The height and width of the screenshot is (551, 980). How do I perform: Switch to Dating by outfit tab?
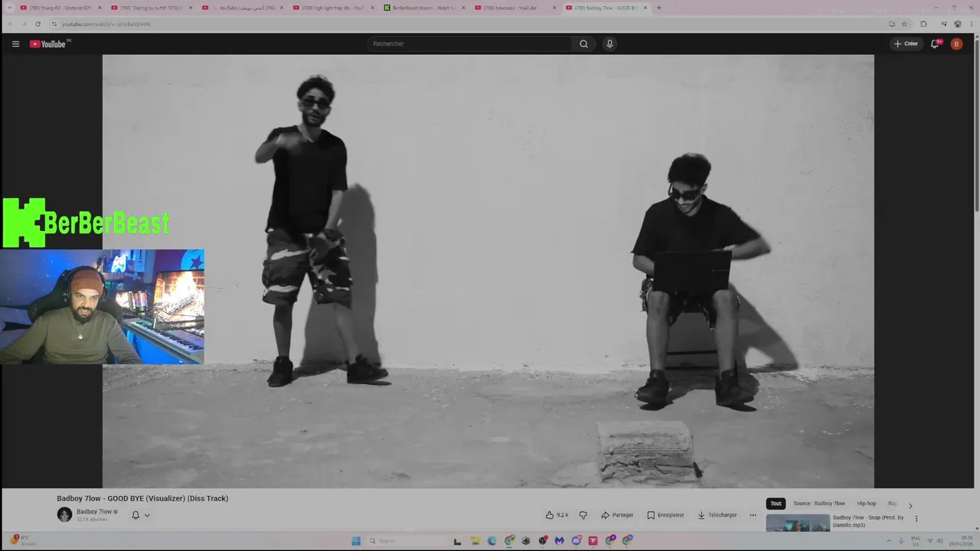(x=151, y=8)
